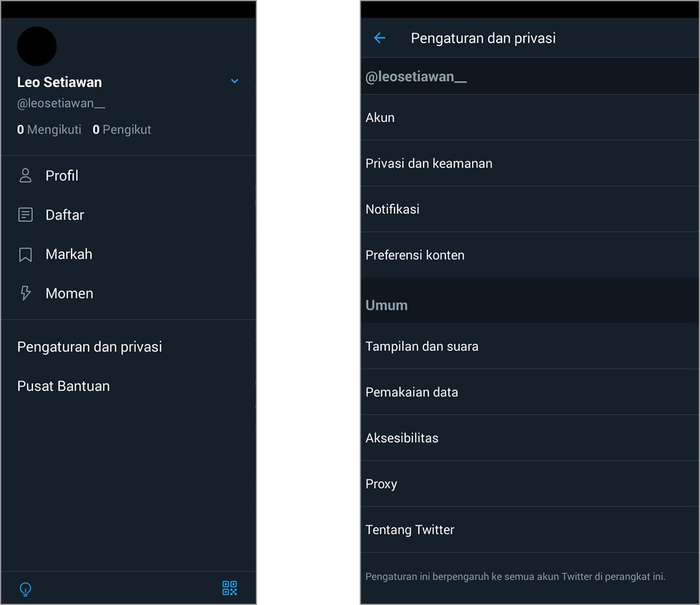
Task: Open the Profil person icon
Action: click(25, 175)
